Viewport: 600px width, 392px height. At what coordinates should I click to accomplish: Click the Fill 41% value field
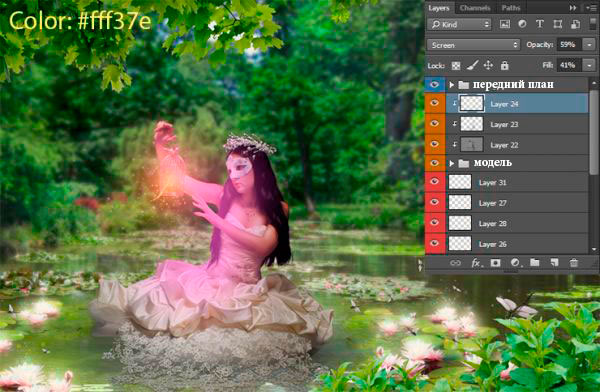[x=569, y=65]
